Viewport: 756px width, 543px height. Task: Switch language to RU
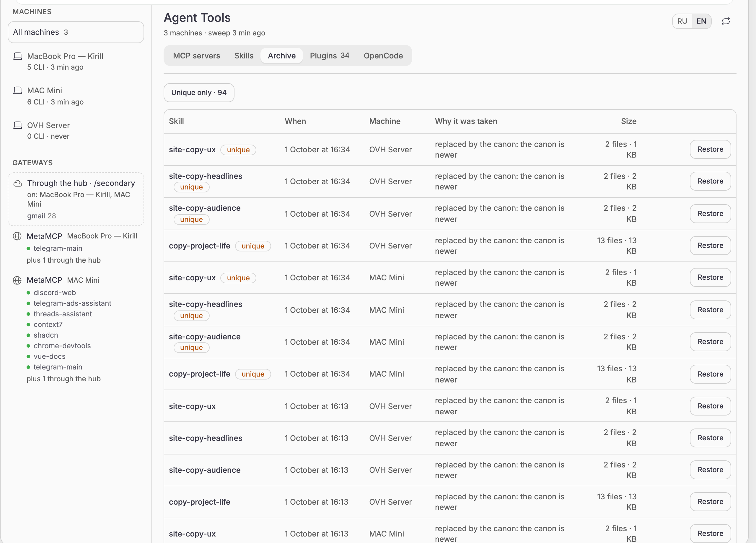682,21
